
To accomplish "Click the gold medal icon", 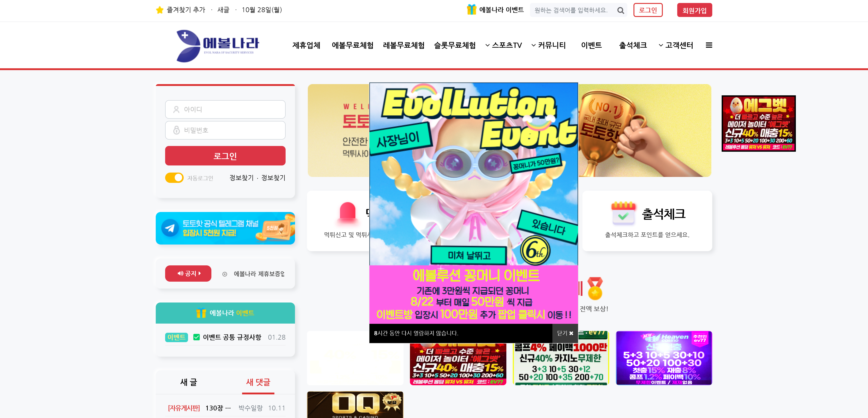I will pos(595,289).
